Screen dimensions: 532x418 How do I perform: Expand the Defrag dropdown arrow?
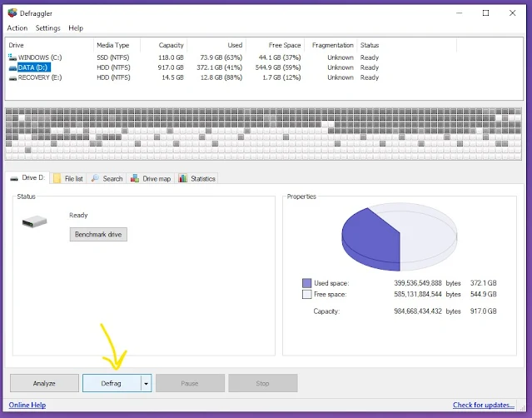click(147, 383)
